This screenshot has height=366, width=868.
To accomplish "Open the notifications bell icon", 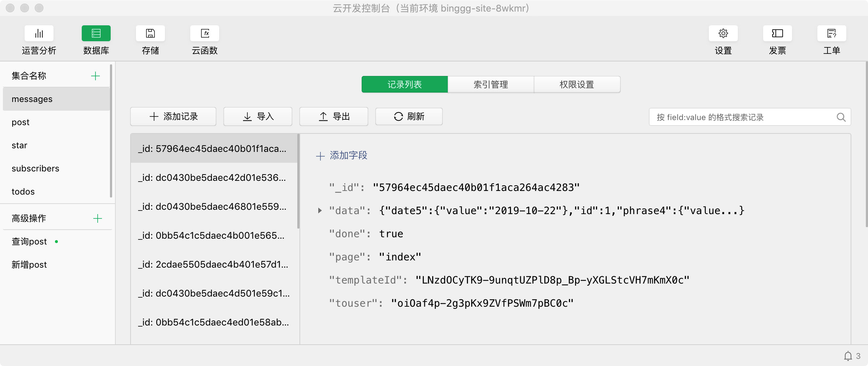I will point(848,356).
